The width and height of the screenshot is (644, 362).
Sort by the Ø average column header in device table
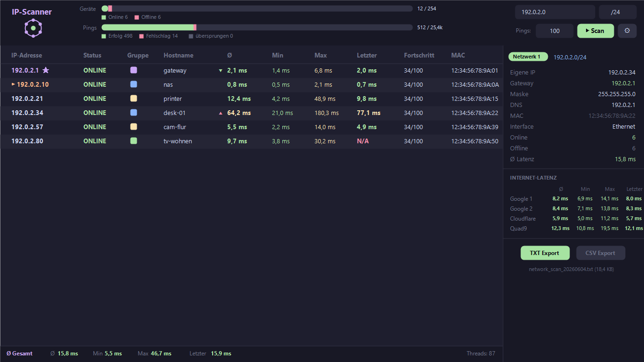[x=230, y=55]
